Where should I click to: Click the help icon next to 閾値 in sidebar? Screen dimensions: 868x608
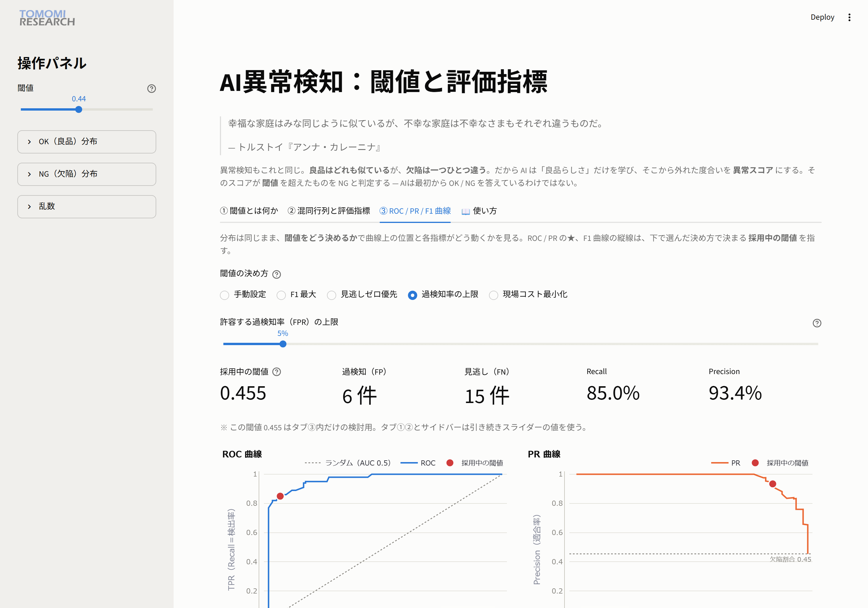[151, 89]
